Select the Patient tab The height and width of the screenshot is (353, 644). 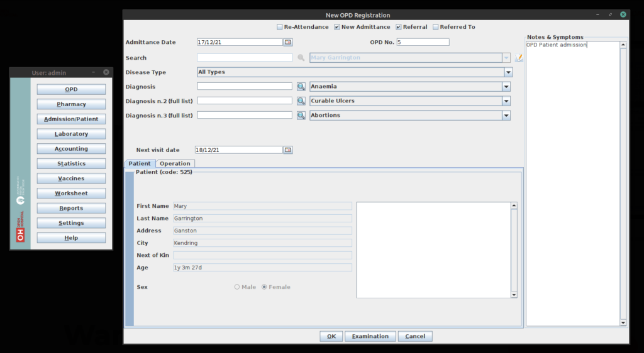click(x=140, y=163)
